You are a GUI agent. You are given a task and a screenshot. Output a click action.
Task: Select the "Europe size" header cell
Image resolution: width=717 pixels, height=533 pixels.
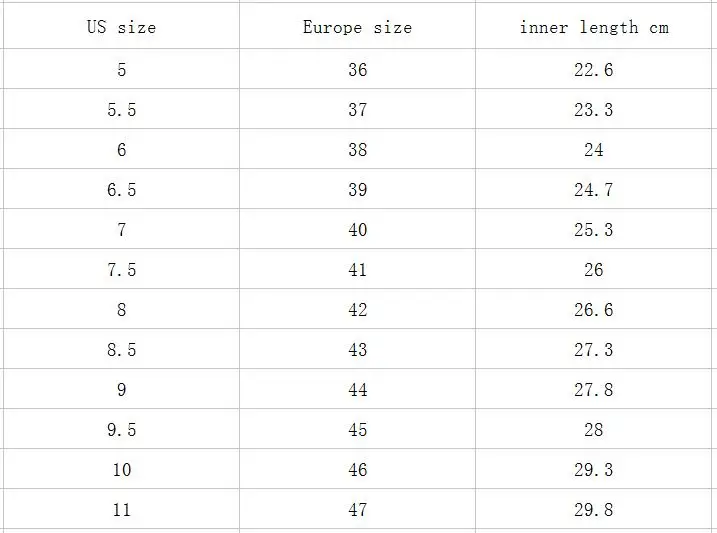click(357, 26)
